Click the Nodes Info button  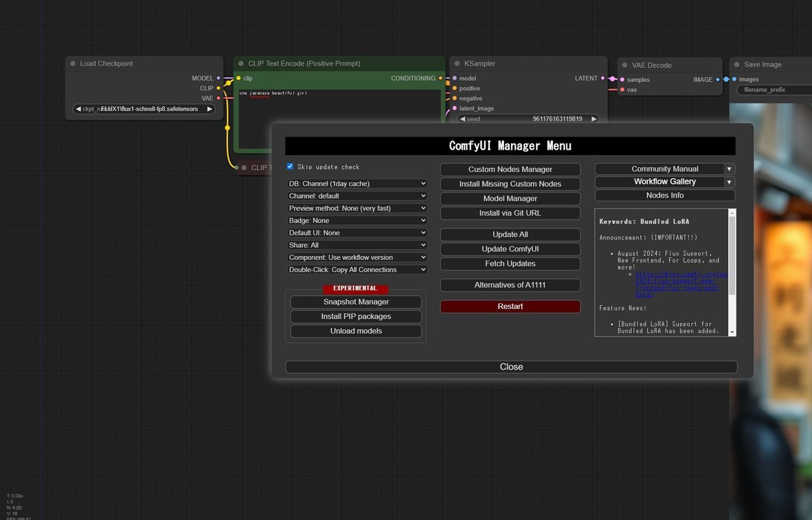[x=664, y=195]
